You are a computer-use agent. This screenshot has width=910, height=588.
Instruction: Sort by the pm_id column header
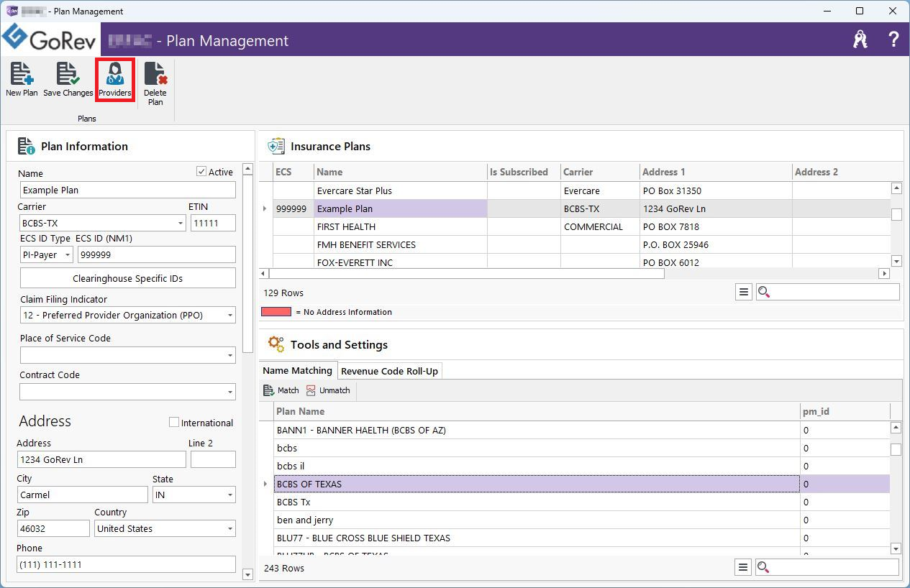(845, 411)
